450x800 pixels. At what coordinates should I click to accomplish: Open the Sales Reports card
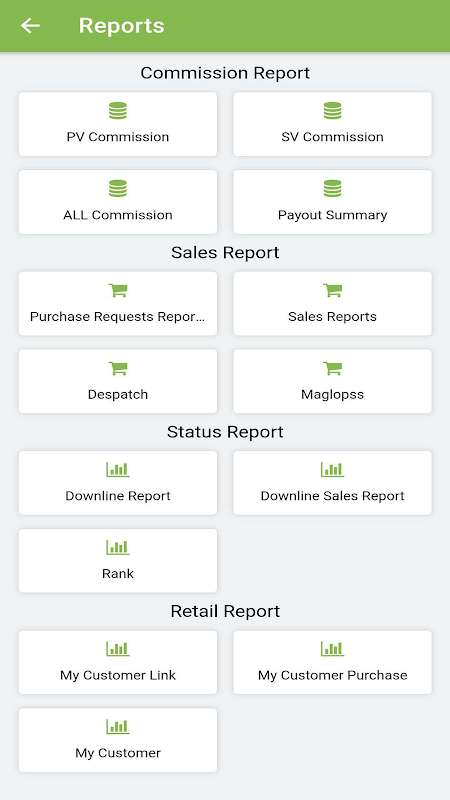(x=333, y=304)
